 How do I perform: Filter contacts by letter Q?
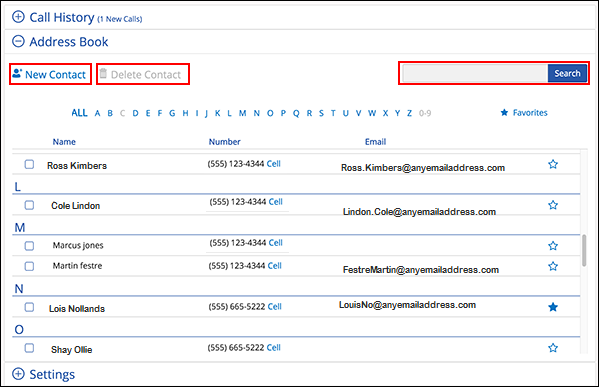coord(296,113)
